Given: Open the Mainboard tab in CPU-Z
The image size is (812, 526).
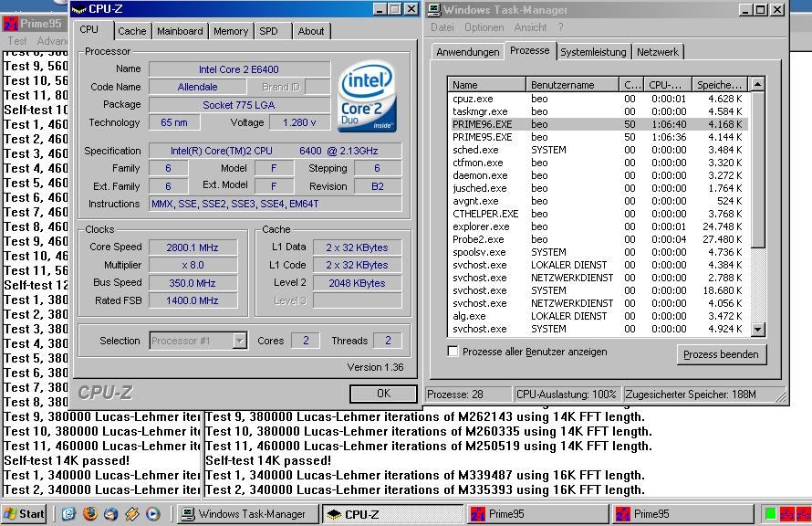Looking at the screenshot, I should tap(180, 31).
